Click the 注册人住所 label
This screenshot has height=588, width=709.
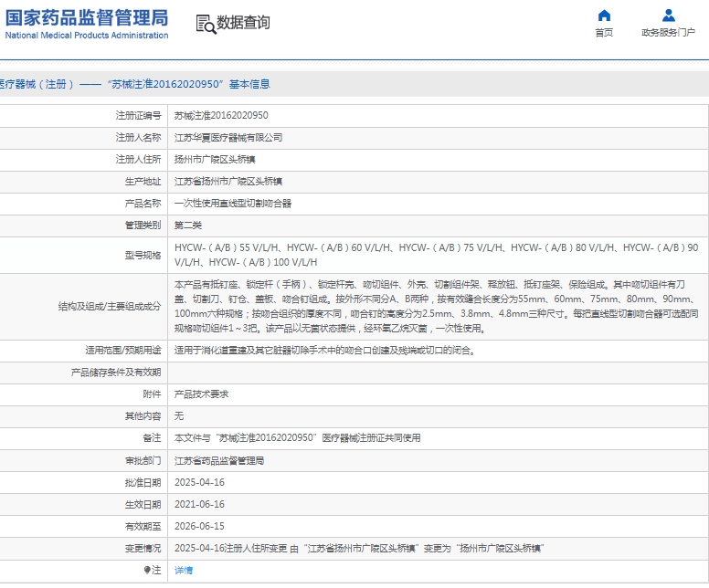[x=138, y=160]
